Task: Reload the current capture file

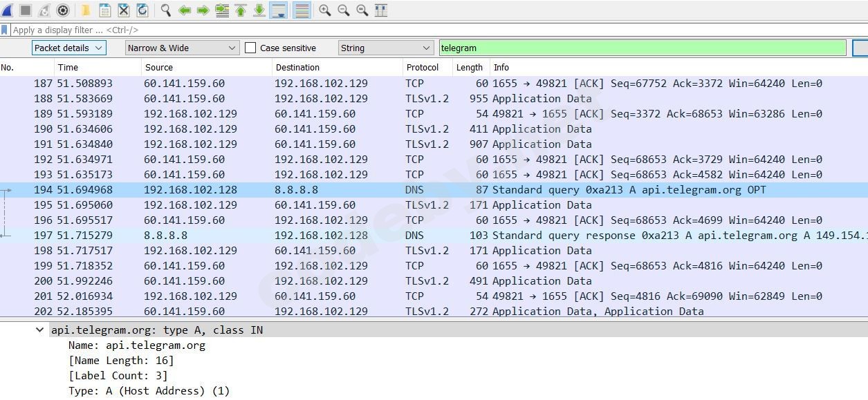Action: 142,10
